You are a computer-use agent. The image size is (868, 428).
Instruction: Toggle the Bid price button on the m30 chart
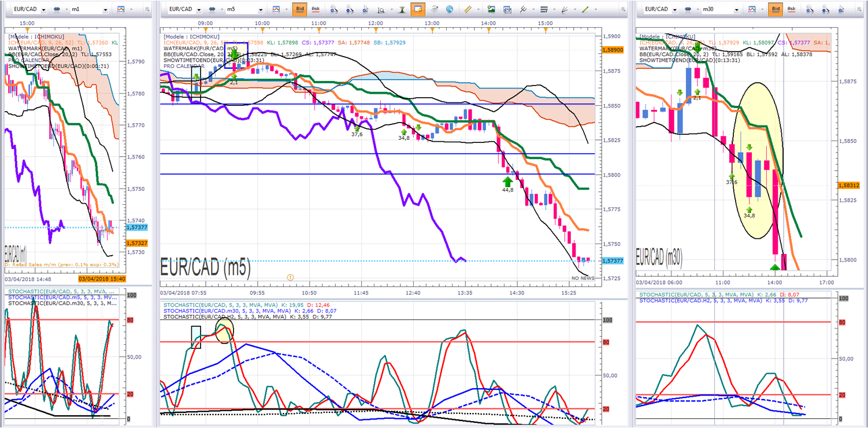click(x=776, y=10)
